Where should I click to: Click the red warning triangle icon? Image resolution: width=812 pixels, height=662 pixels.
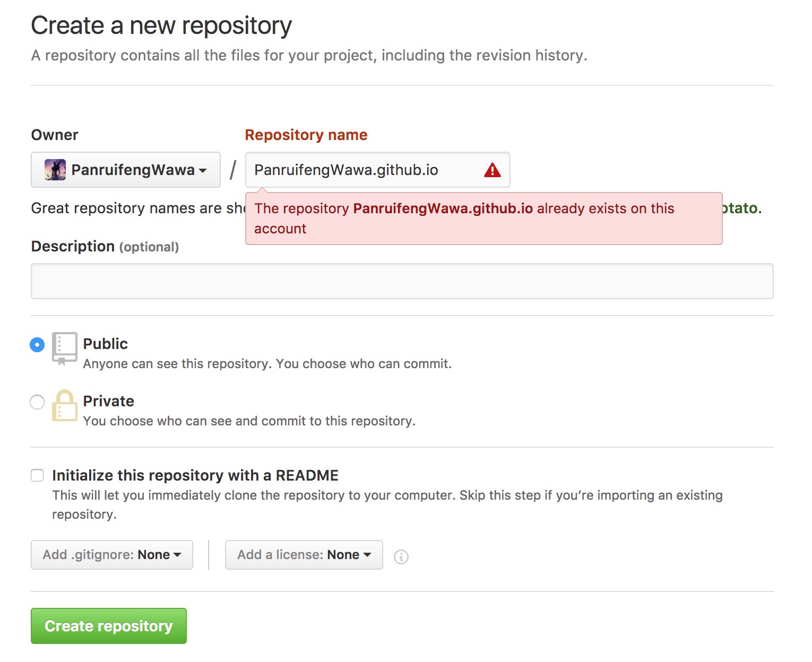click(492, 170)
